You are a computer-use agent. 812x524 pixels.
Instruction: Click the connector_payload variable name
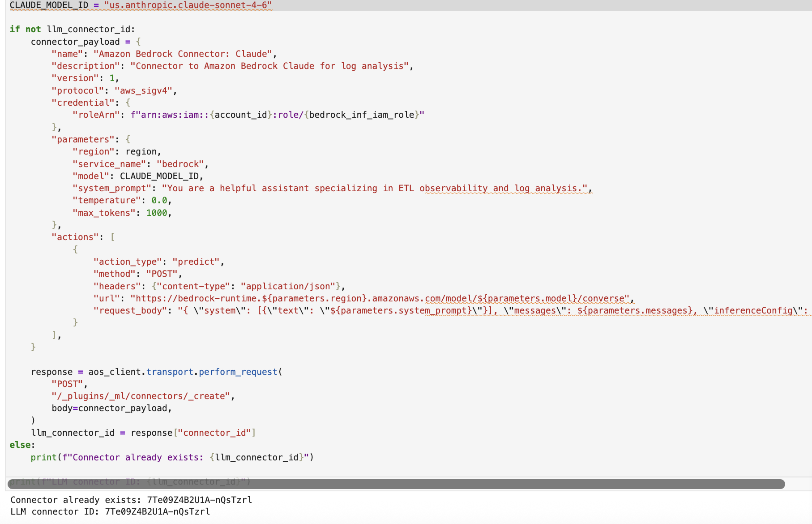point(75,42)
